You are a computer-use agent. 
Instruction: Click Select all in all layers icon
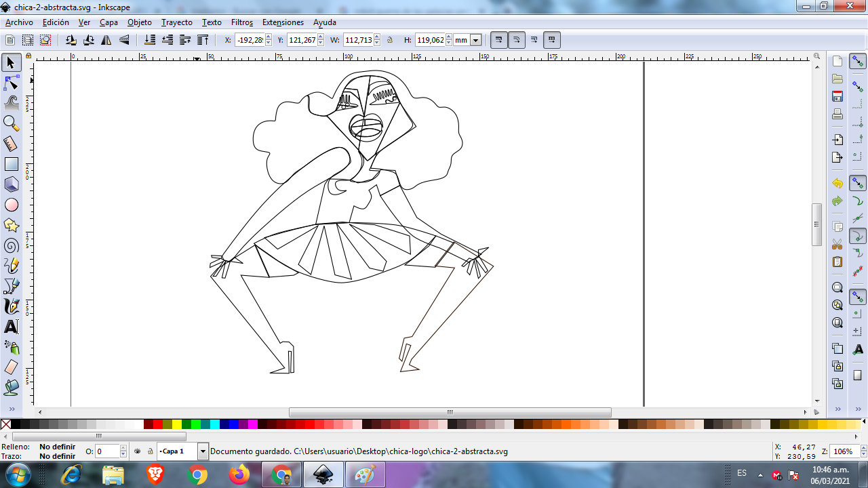(x=28, y=40)
